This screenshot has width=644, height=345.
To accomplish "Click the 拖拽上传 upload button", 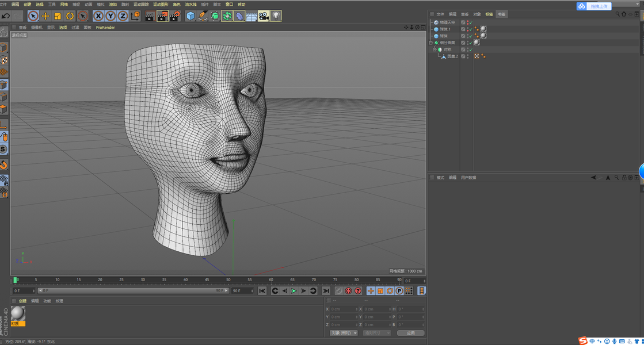I will coord(598,6).
